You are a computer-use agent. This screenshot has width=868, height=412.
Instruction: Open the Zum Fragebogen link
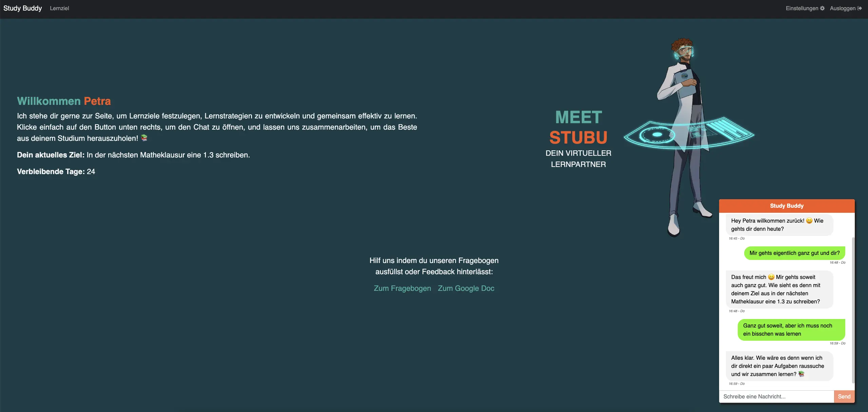tap(402, 288)
